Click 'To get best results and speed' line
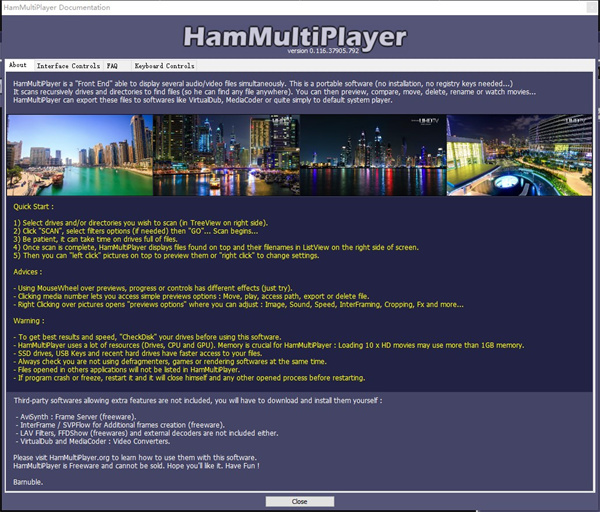Viewport: 600px width, 512px height. [147, 337]
